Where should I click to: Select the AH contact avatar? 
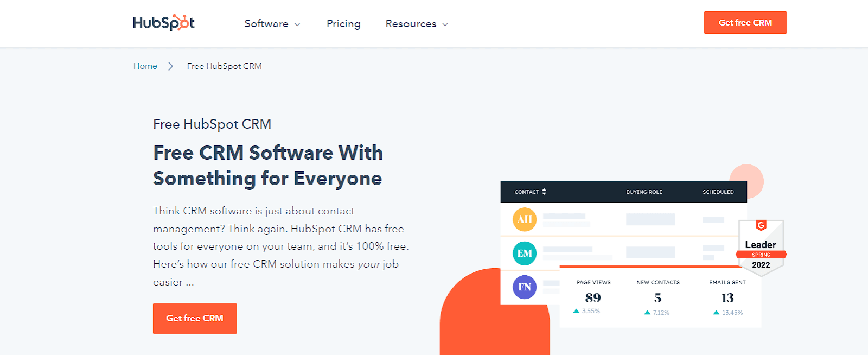525,219
